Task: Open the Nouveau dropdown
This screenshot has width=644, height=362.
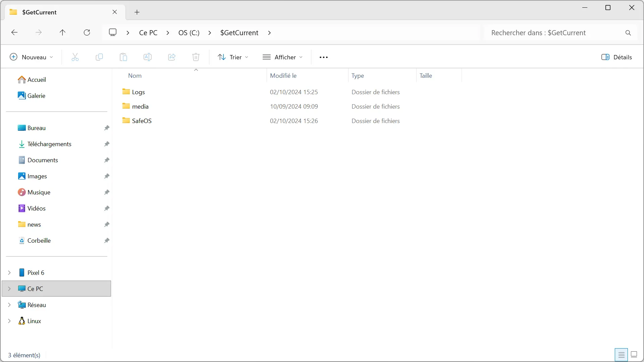Action: coord(31,57)
